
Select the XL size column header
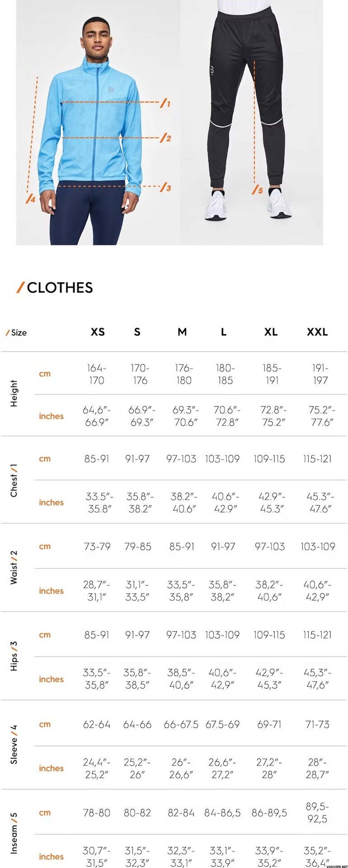(x=271, y=332)
